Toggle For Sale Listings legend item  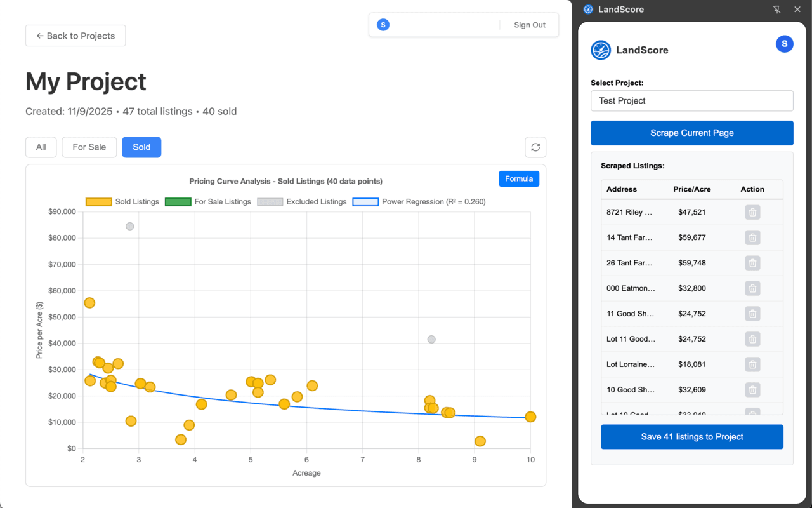208,202
